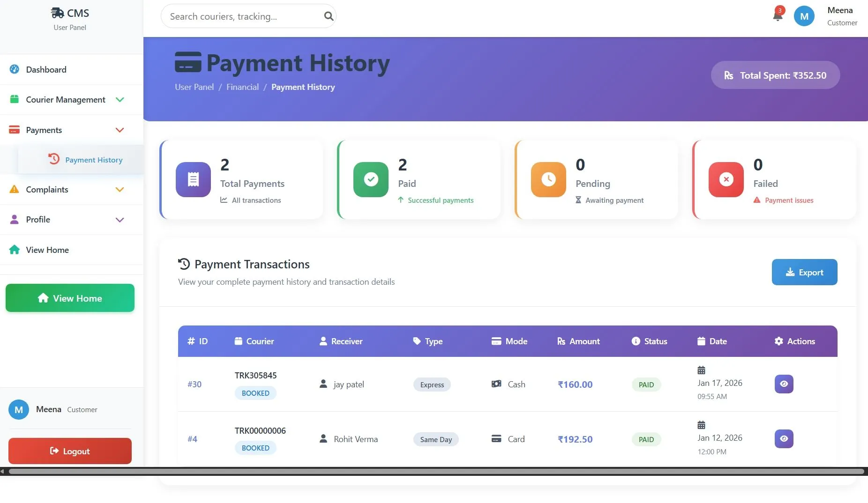Click Meena's avatar circle at top right
This screenshot has height=503, width=868.
[x=804, y=15]
